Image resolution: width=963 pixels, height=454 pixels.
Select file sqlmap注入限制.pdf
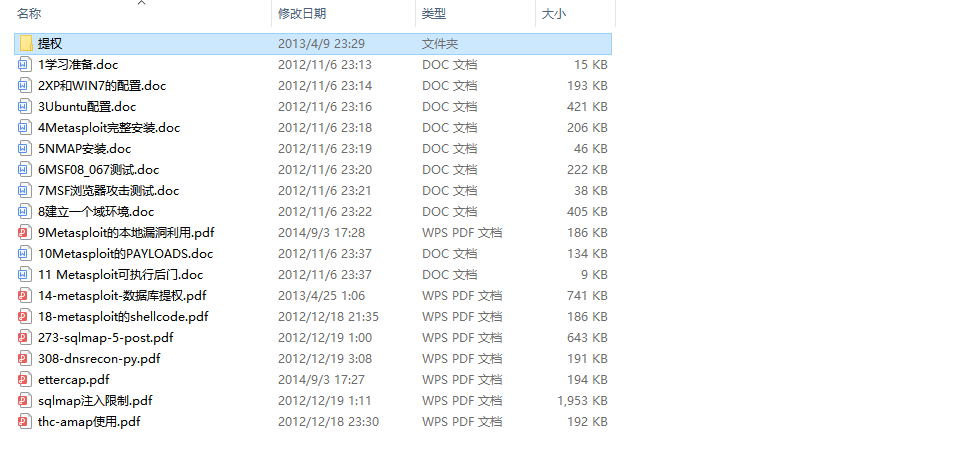click(x=95, y=401)
